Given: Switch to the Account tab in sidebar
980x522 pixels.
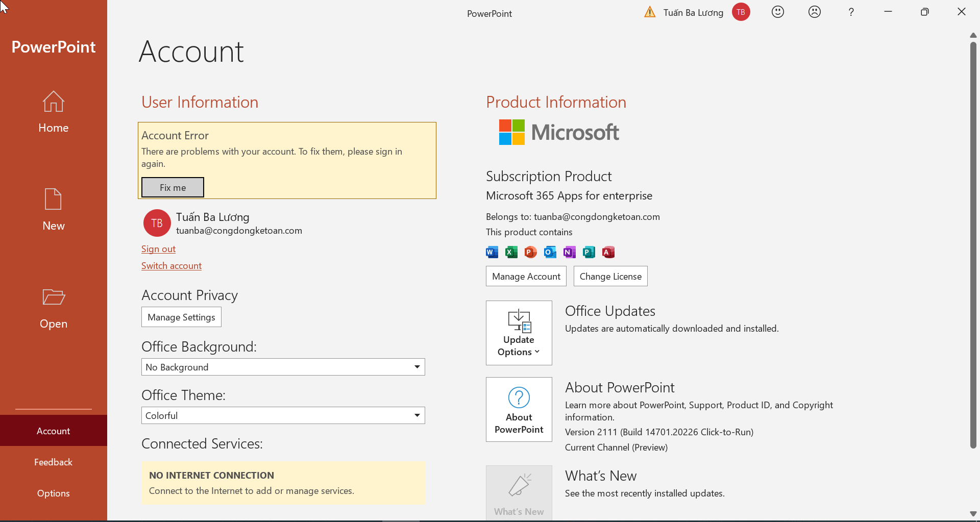Looking at the screenshot, I should tap(54, 431).
